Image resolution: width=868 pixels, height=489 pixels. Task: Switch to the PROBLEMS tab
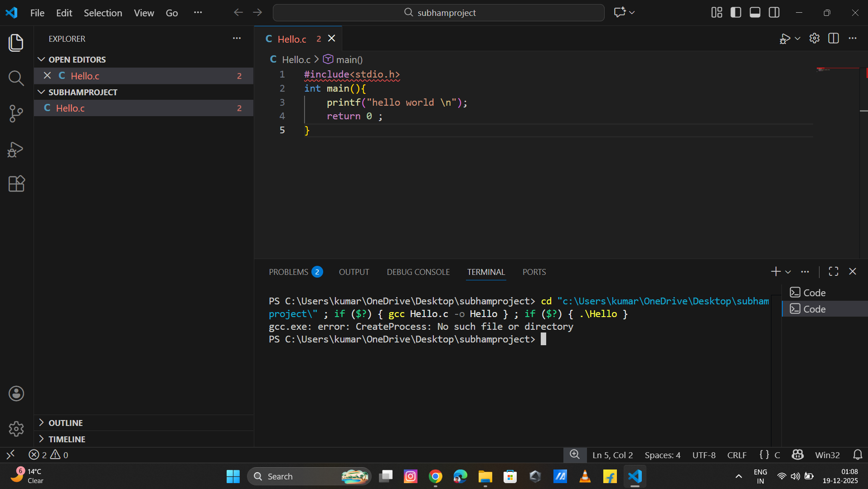point(289,272)
